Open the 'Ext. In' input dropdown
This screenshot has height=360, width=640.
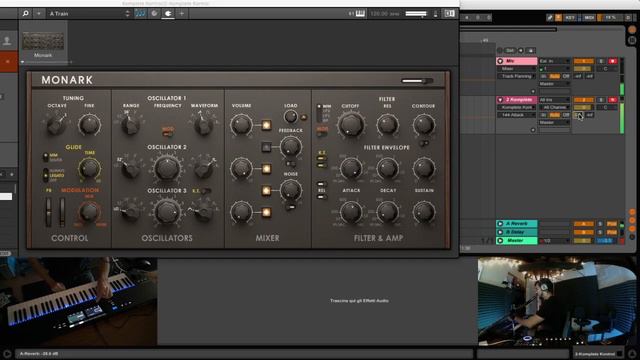click(x=554, y=61)
